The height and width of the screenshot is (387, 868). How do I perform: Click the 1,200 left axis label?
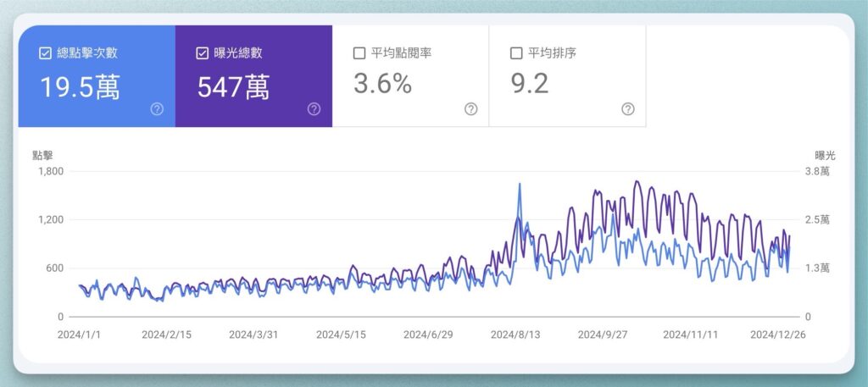pos(50,220)
